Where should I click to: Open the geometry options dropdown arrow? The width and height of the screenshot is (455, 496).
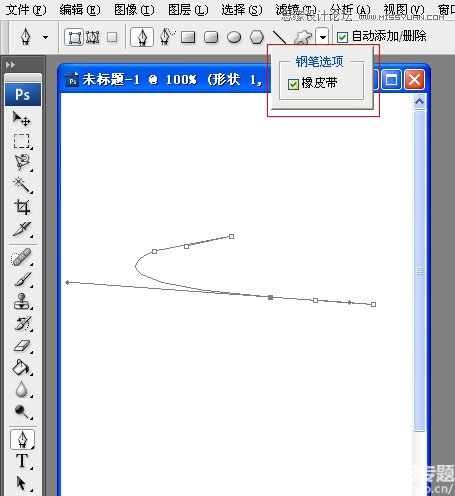pos(322,37)
